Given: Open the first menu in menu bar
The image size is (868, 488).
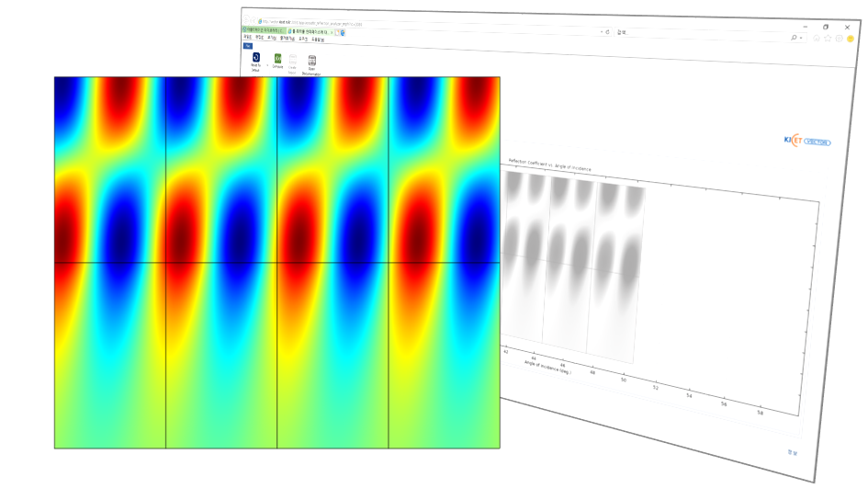Looking at the screenshot, I should point(247,38).
